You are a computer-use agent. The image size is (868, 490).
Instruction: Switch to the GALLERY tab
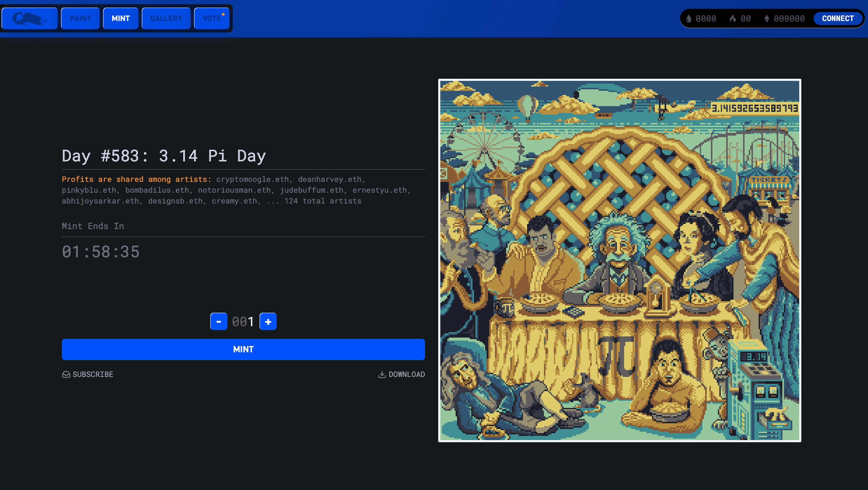pyautogui.click(x=166, y=18)
